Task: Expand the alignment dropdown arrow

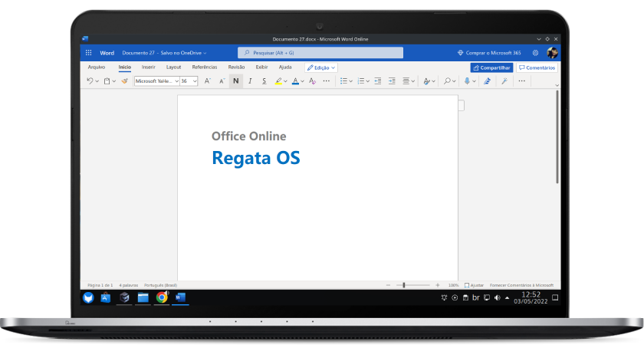Action: coord(412,81)
